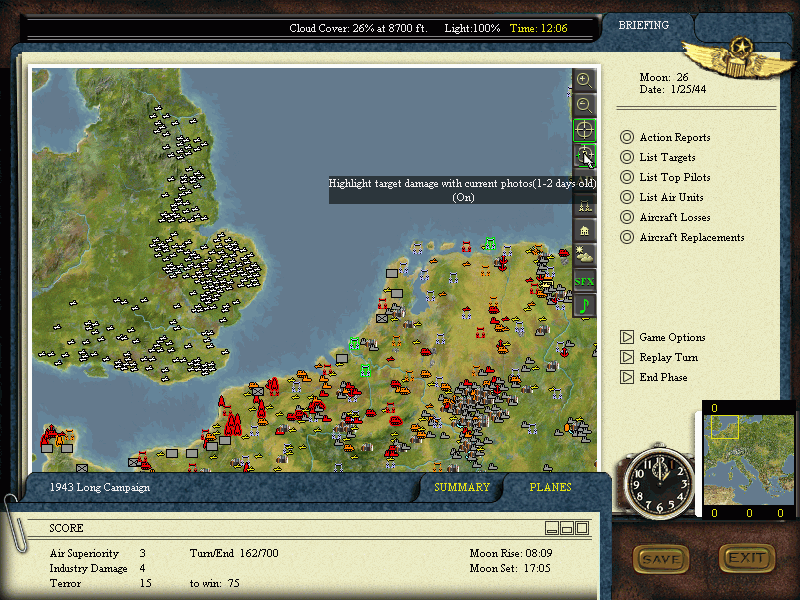Screen dimensions: 800x600
Task: Open List Targets
Action: [658, 157]
